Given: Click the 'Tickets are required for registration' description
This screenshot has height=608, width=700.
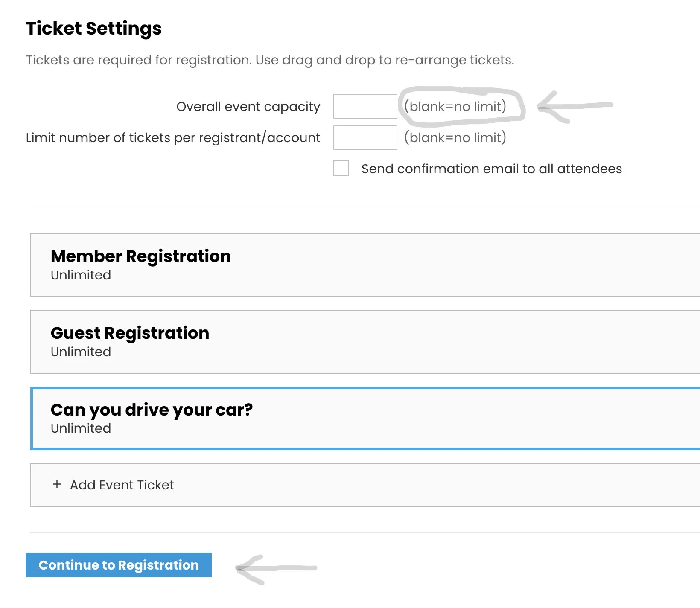Looking at the screenshot, I should tap(270, 60).
